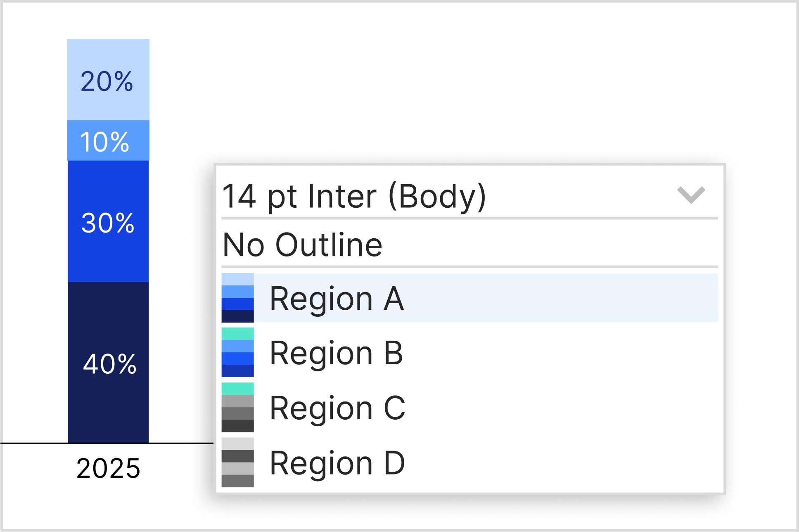Expand the font dropdown chevron arrow
Image resolution: width=799 pixels, height=532 pixels.
[x=691, y=195]
